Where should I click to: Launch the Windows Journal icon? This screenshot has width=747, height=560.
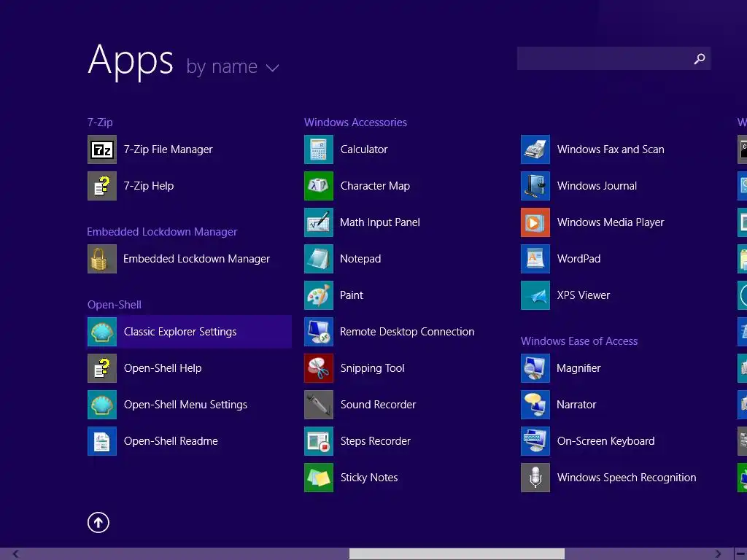(535, 186)
